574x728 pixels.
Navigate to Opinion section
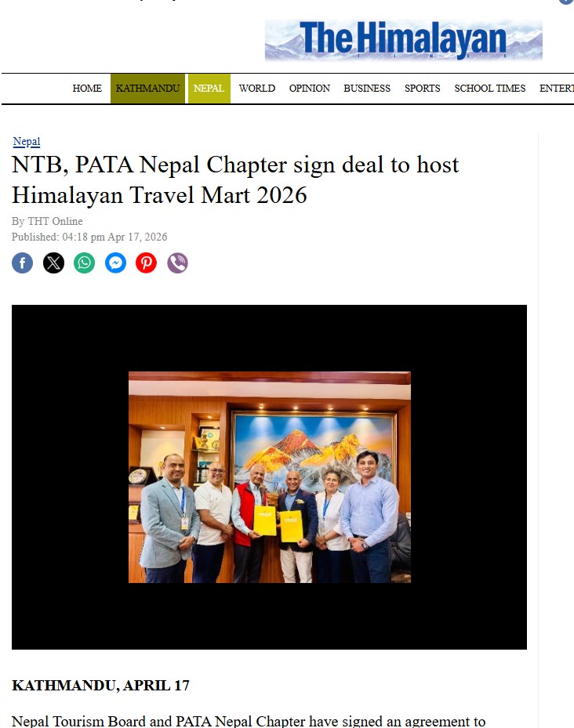(x=310, y=89)
